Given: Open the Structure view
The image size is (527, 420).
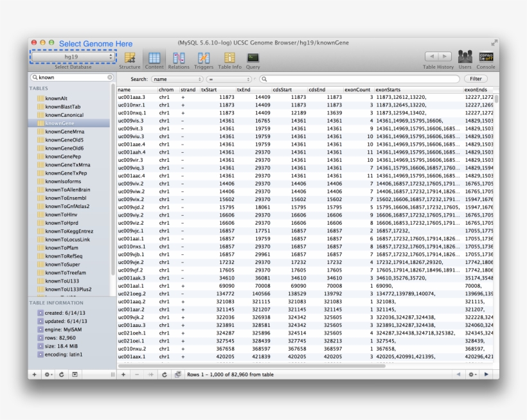Looking at the screenshot, I should pyautogui.click(x=129, y=58).
